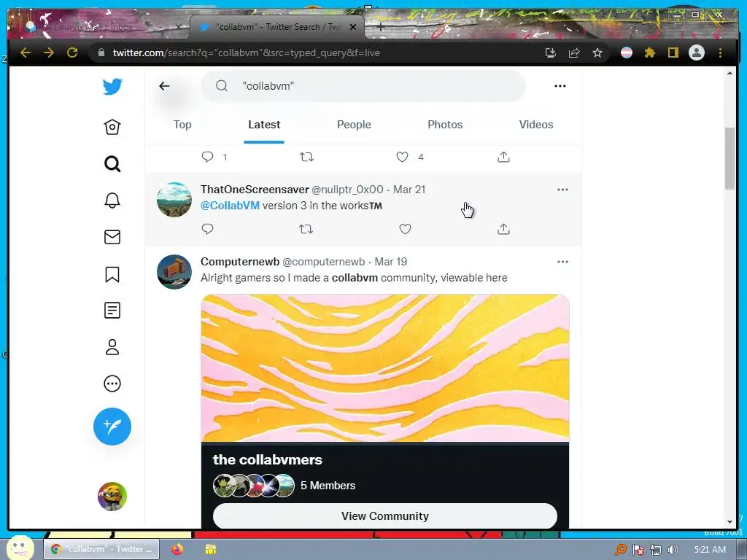Open the Home icon in sidebar
747x560 pixels.
[x=112, y=127]
